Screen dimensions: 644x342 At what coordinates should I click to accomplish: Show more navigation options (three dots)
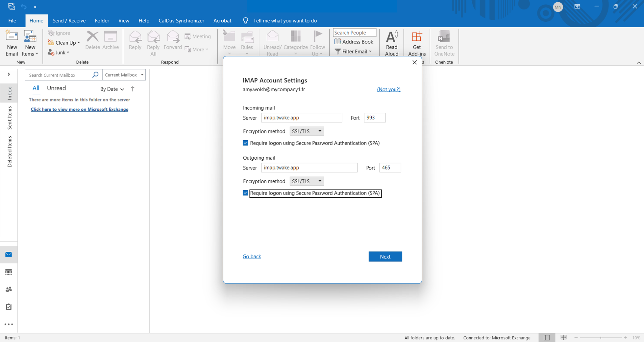9,324
